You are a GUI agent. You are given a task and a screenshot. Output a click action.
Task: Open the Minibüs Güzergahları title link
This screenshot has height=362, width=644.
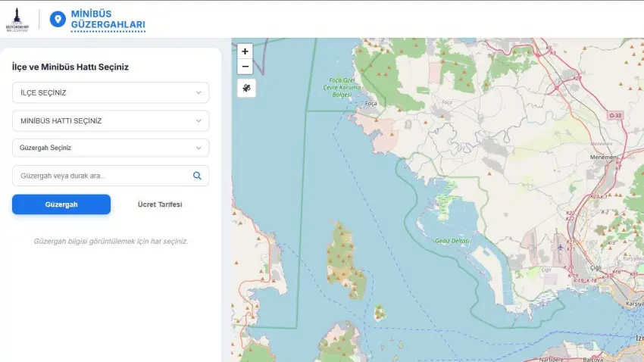coord(108,19)
